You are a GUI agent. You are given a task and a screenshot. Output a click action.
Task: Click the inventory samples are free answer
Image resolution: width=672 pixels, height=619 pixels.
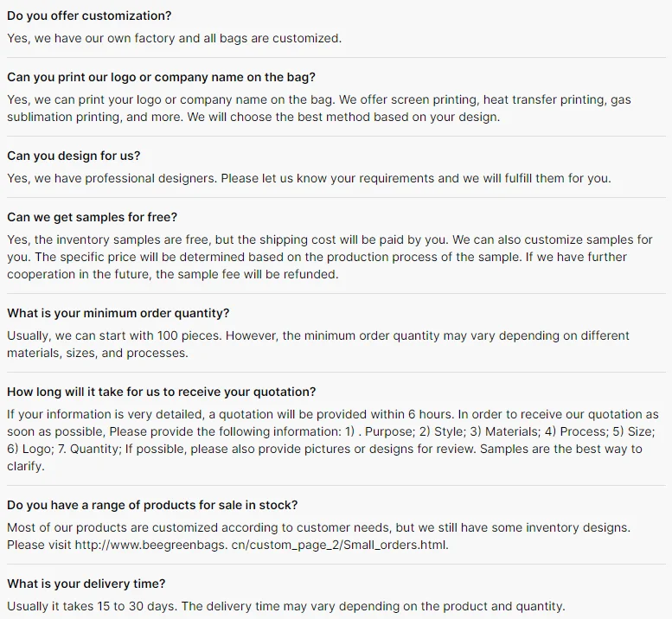(330, 257)
